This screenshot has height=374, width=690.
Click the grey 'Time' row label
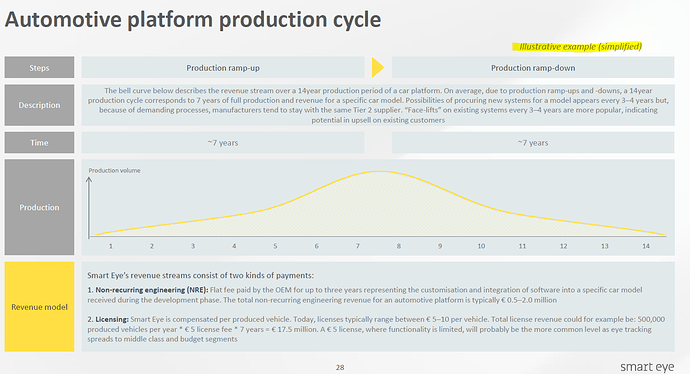[x=39, y=143]
